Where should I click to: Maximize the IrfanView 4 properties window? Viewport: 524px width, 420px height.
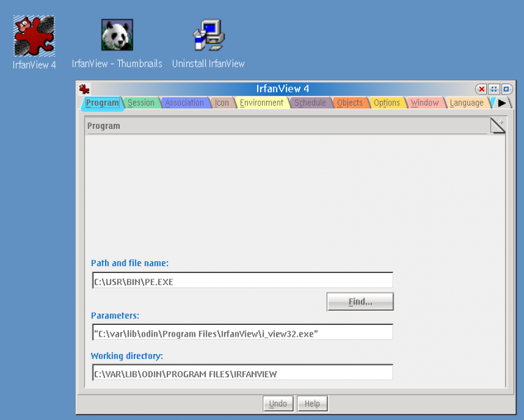[x=506, y=89]
